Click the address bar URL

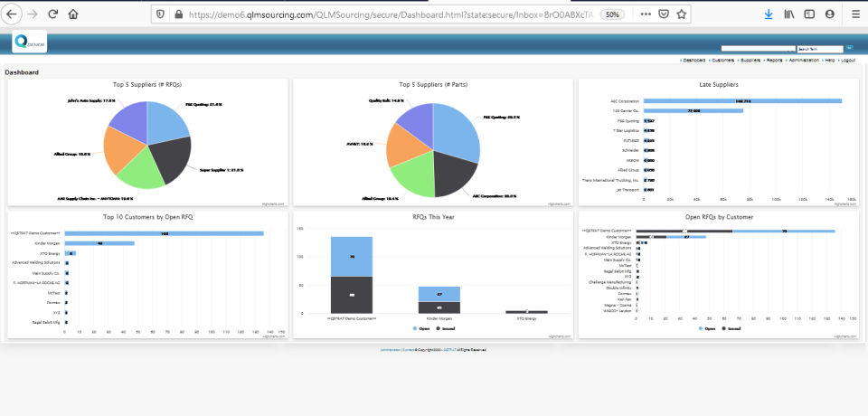click(x=392, y=14)
